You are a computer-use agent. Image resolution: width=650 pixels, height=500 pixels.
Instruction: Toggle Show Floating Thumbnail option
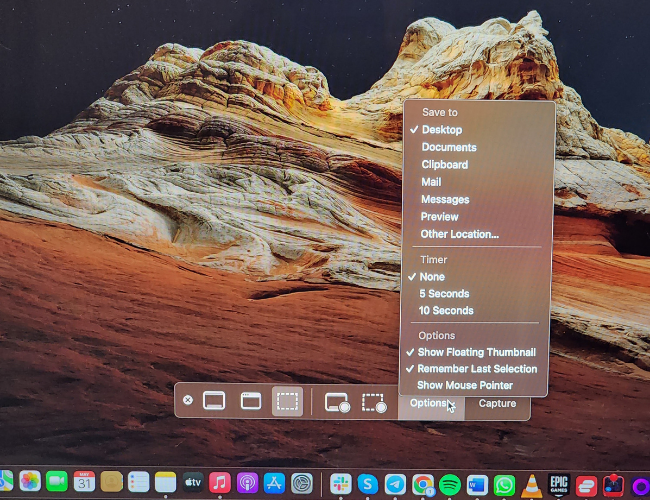[x=477, y=352]
